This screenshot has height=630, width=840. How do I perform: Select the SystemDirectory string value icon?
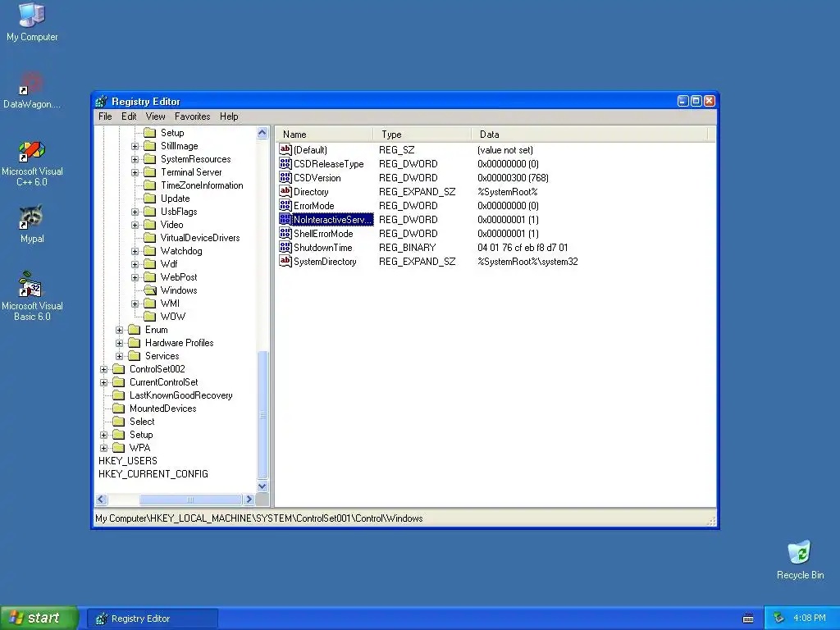[285, 261]
